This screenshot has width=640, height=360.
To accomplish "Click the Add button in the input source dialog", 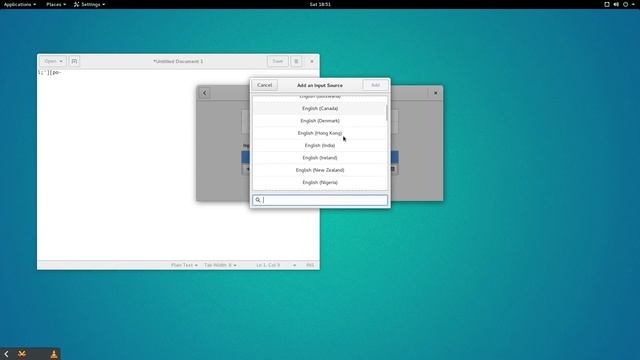I will pyautogui.click(x=375, y=85).
